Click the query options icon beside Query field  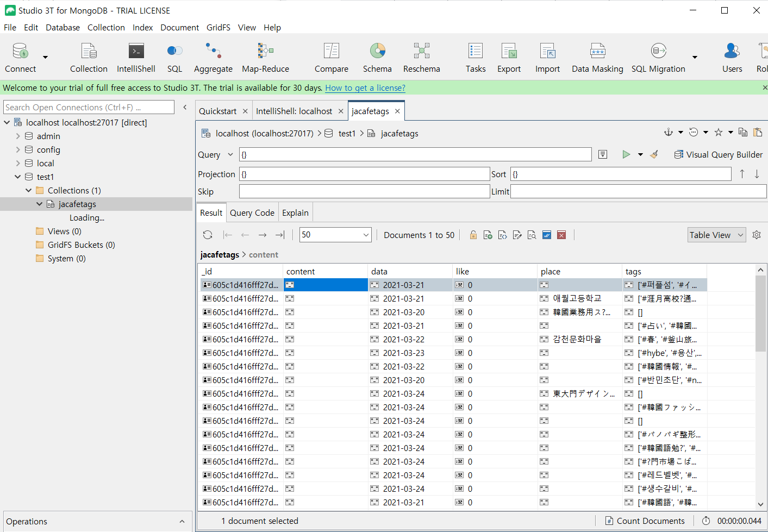[603, 154]
